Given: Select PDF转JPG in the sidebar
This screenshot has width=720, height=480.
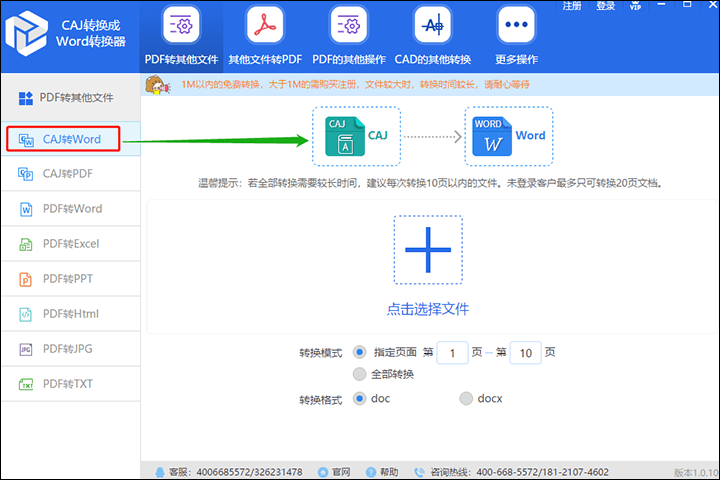Looking at the screenshot, I should pyautogui.click(x=71, y=349).
